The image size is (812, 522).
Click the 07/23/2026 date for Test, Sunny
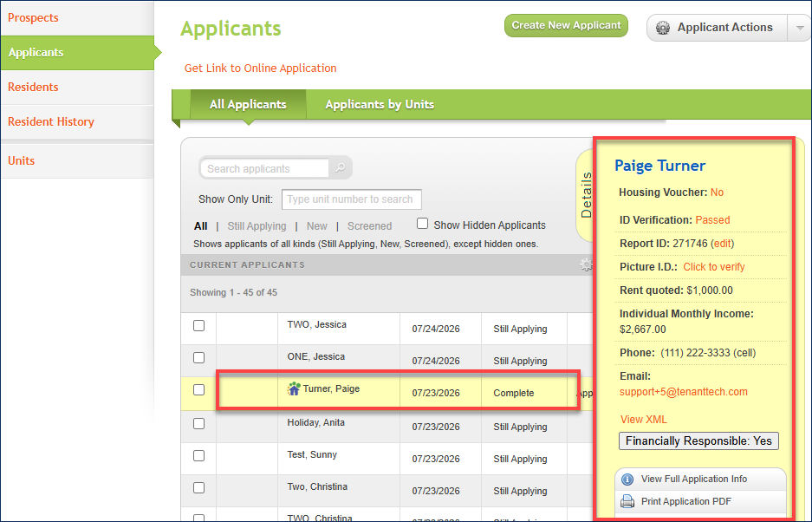click(436, 459)
